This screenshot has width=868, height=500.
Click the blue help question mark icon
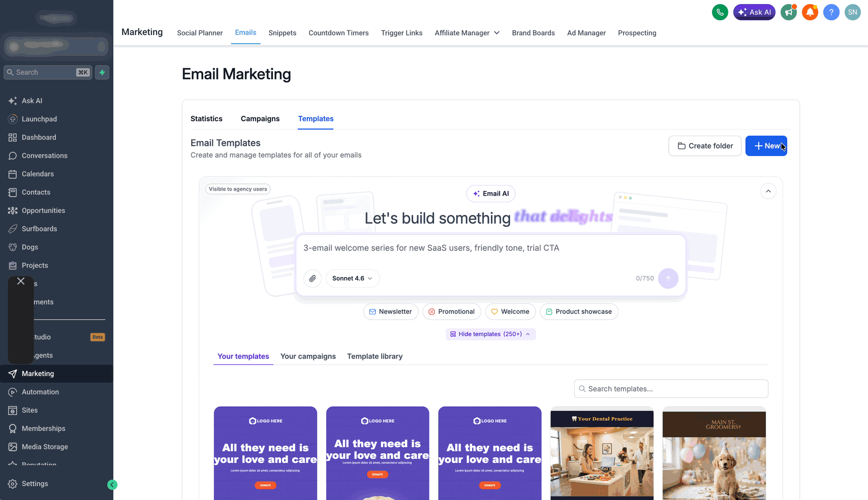831,12
